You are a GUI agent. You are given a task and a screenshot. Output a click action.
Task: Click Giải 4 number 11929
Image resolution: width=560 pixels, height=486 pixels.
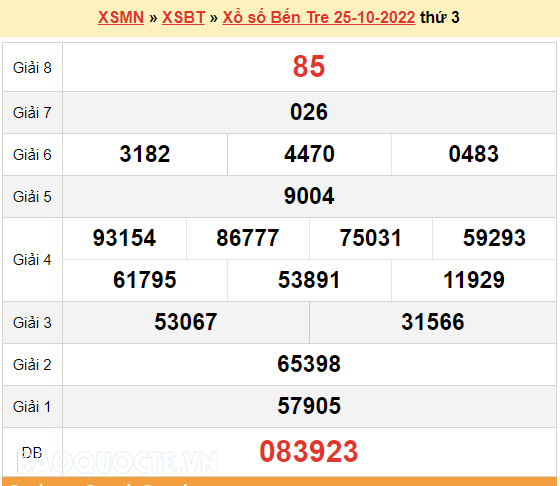coord(474,280)
